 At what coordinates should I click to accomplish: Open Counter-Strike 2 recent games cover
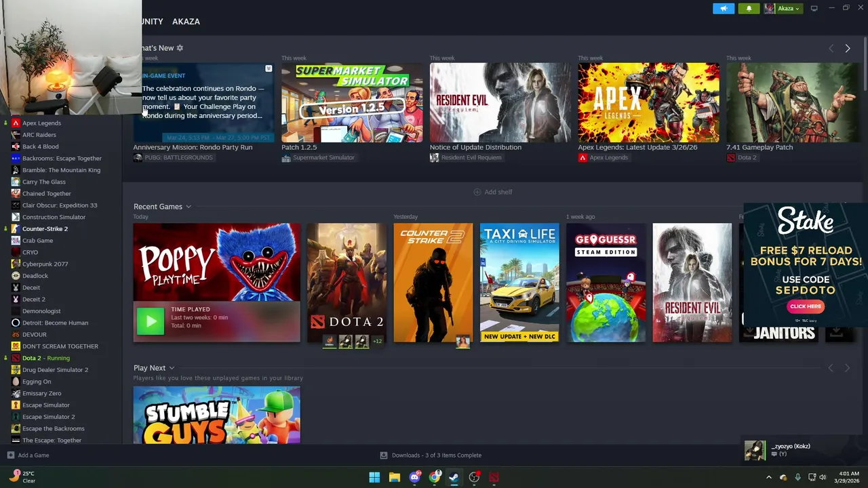click(x=433, y=283)
